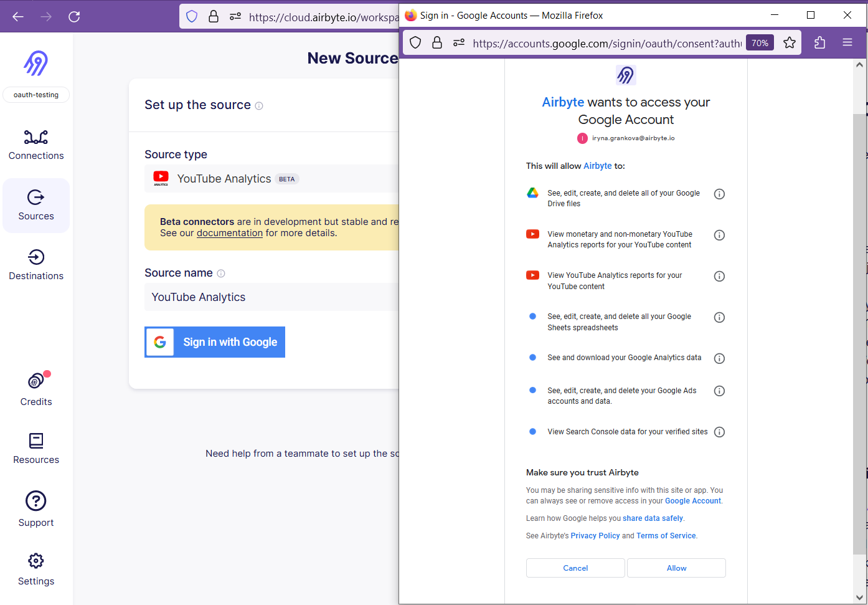Image resolution: width=868 pixels, height=605 pixels.
Task: Click the Allow button on the consent screen
Action: point(676,568)
